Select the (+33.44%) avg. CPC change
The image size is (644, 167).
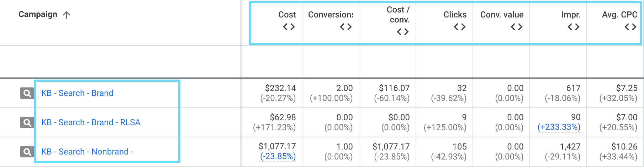pos(618,157)
